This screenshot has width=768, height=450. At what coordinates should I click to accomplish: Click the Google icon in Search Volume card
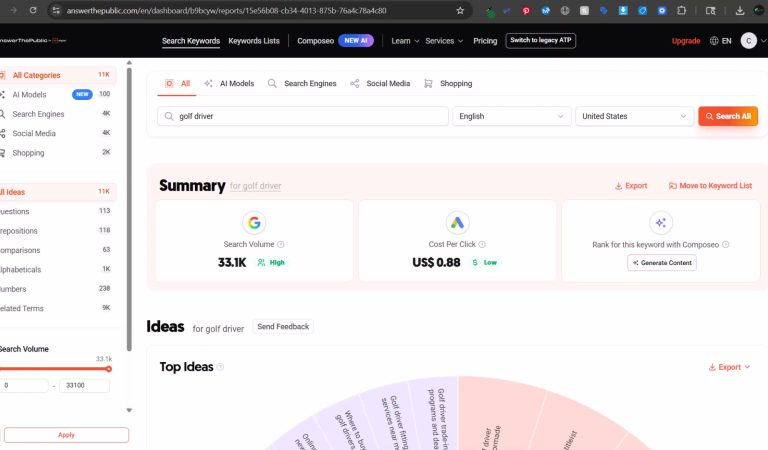pos(254,223)
